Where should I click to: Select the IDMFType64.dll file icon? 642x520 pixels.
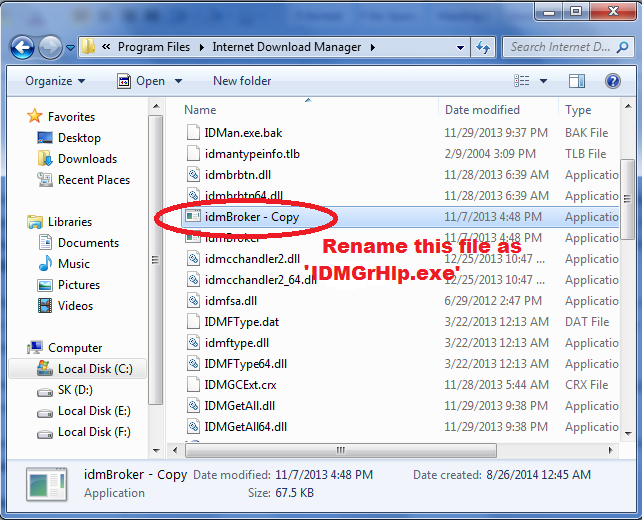[x=193, y=364]
